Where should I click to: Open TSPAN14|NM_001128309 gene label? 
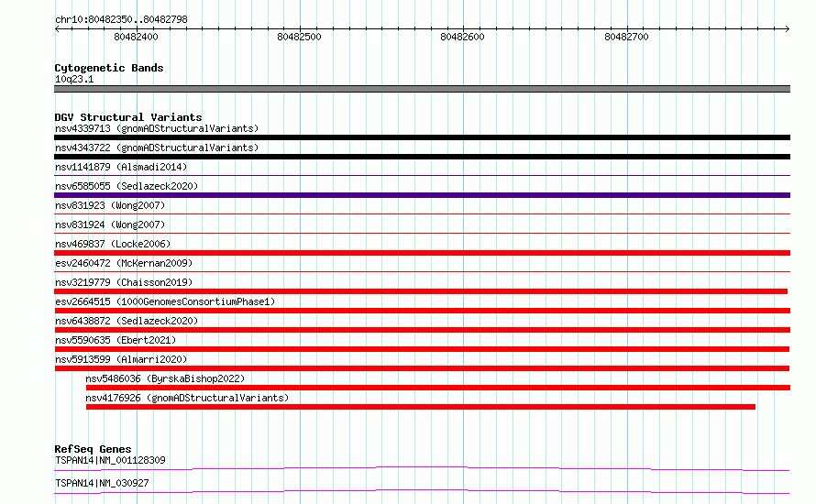pos(110,460)
